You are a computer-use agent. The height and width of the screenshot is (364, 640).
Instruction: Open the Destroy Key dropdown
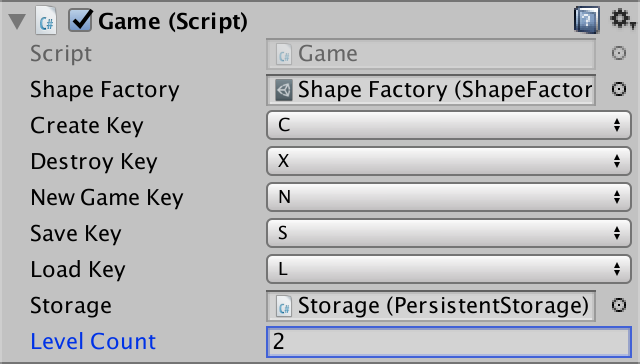(449, 161)
